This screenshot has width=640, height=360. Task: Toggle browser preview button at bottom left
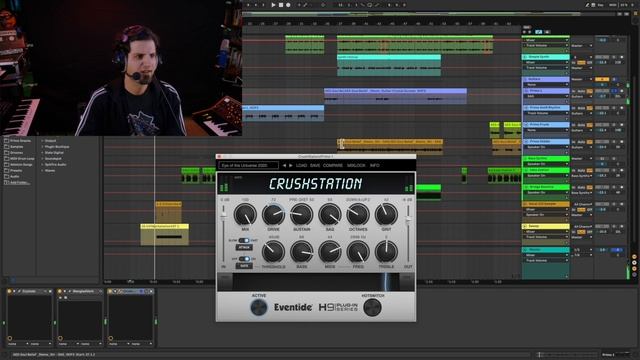tap(12, 280)
